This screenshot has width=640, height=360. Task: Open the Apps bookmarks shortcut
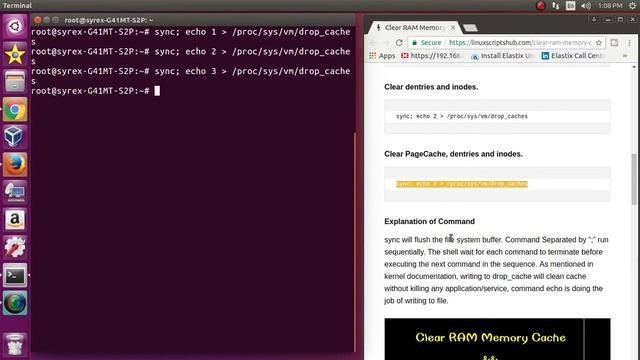(x=382, y=56)
